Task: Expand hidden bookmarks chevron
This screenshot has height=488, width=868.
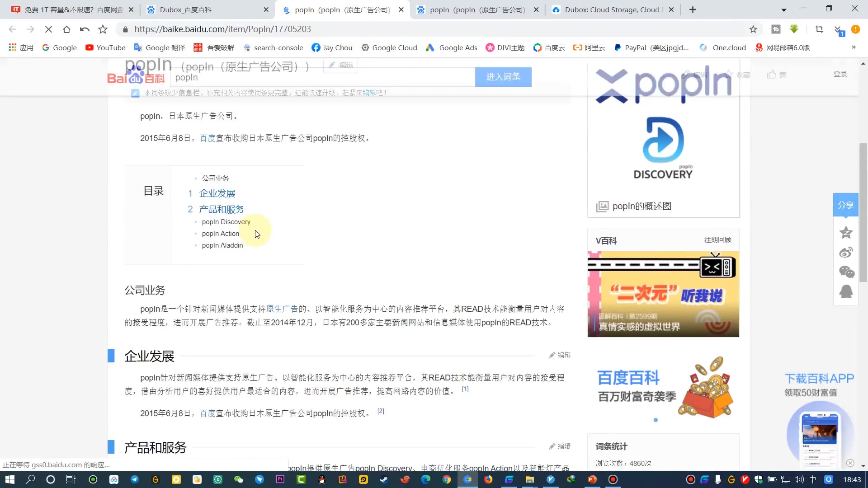Action: 853,47
